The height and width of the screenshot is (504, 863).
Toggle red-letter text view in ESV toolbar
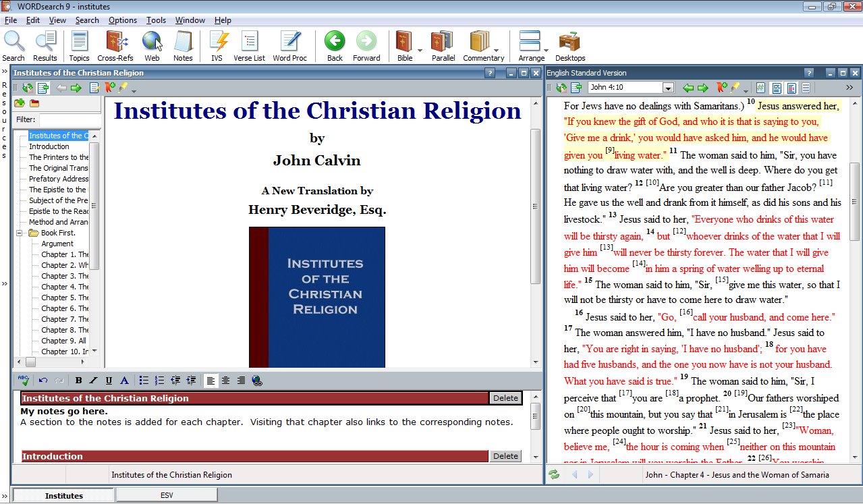[x=791, y=88]
